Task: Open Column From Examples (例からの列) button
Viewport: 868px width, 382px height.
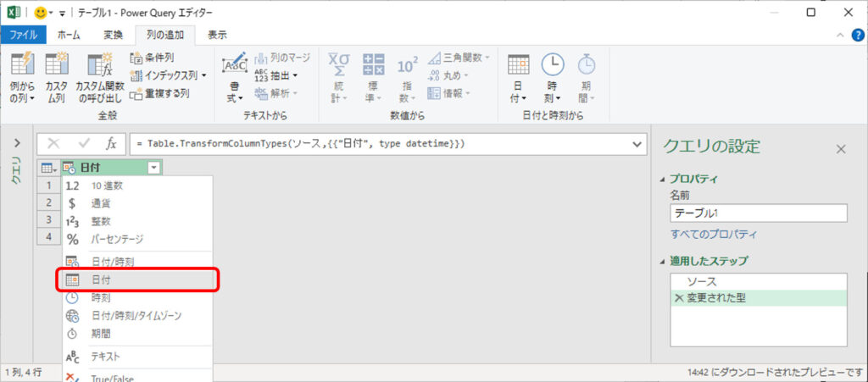Action: pyautogui.click(x=22, y=78)
